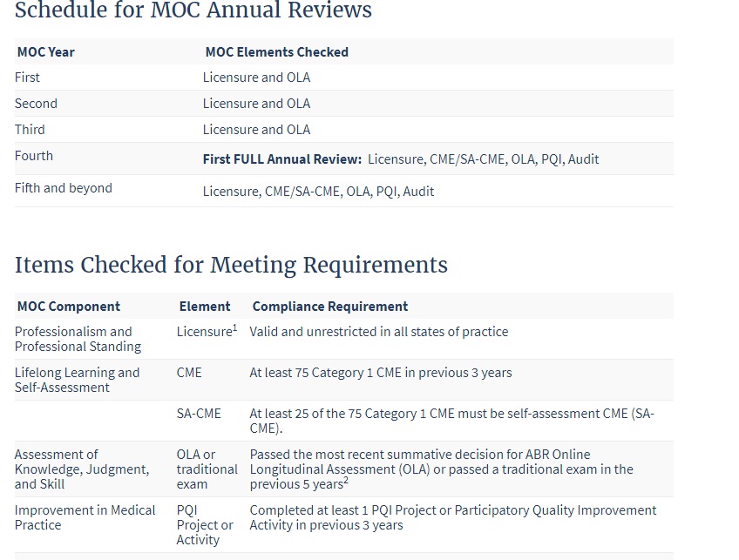Click the "MOC Elements Checked" column header
Screen dimensions: 739x560
point(276,52)
